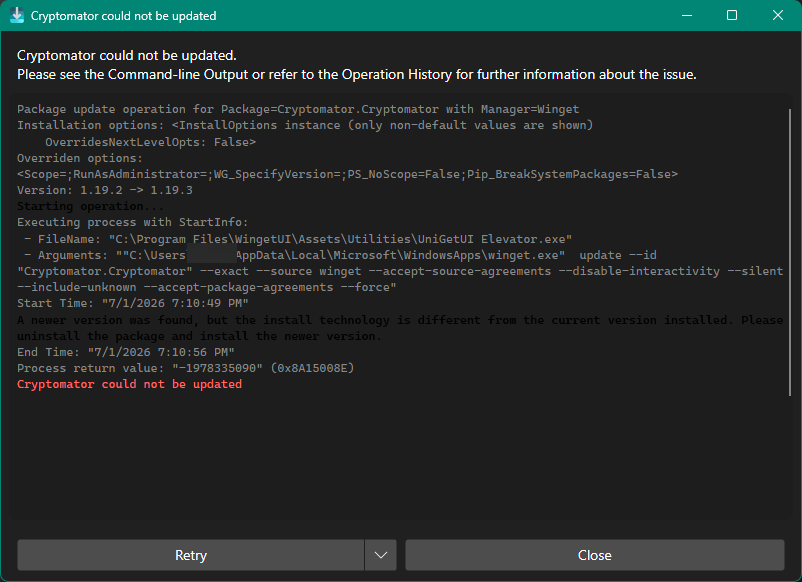Click the '--include-unknown --accept-package-agreements --force' line
Viewport: 802px width, 582px height.
[207, 287]
